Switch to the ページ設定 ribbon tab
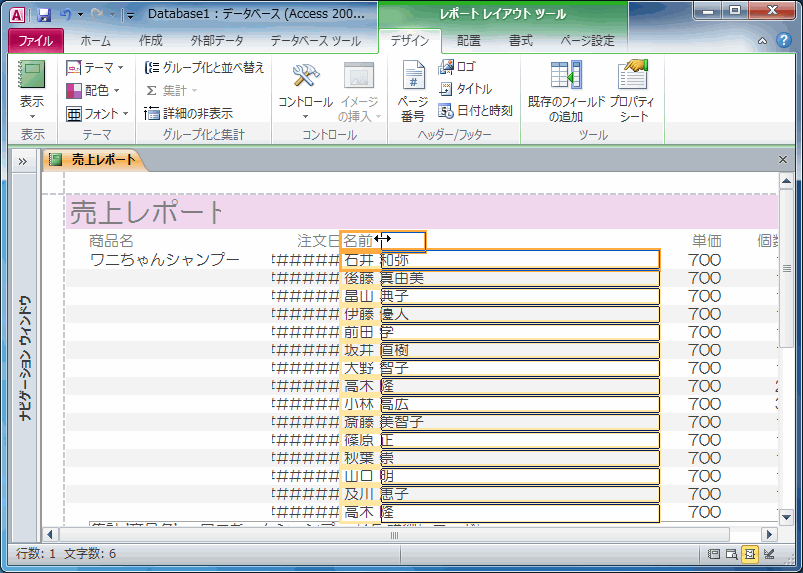Viewport: 803px width, 573px height. click(587, 40)
